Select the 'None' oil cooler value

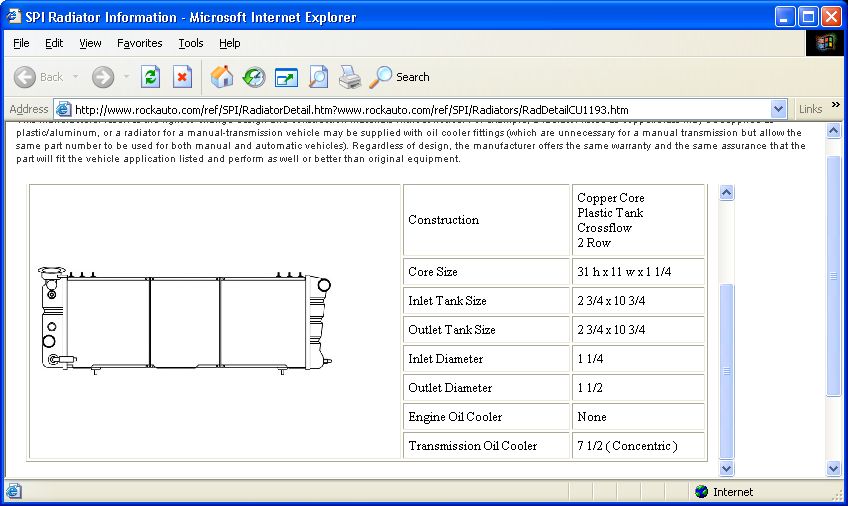(592, 417)
